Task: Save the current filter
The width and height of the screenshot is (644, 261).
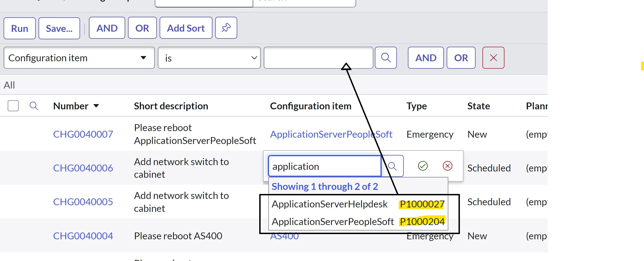Action: 59,28
